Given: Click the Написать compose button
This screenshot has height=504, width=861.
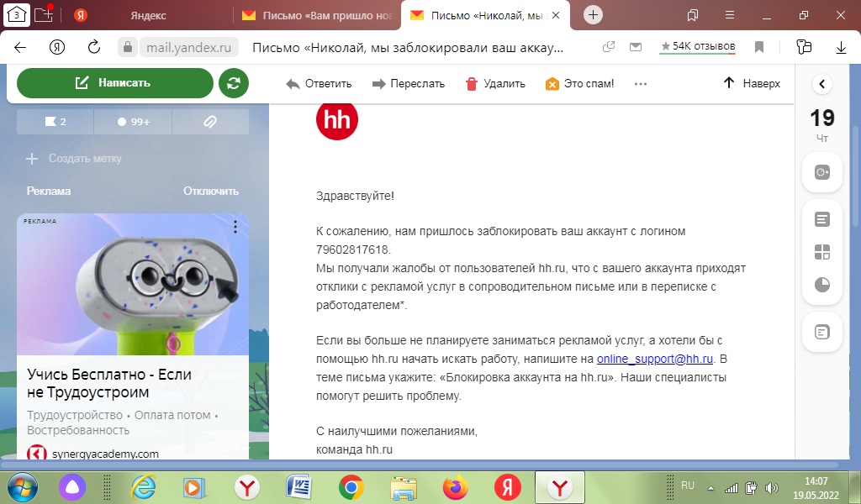Looking at the screenshot, I should coord(114,83).
